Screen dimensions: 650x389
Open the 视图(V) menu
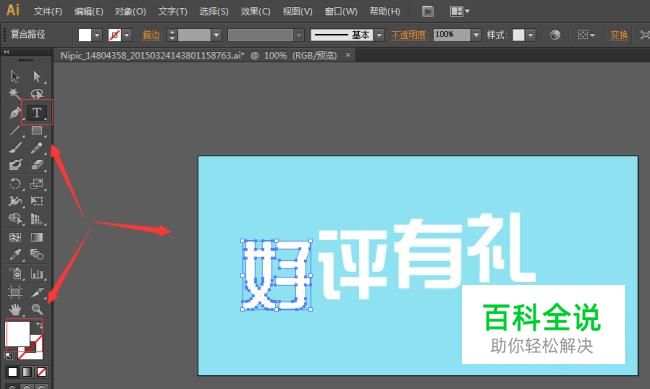click(x=298, y=11)
